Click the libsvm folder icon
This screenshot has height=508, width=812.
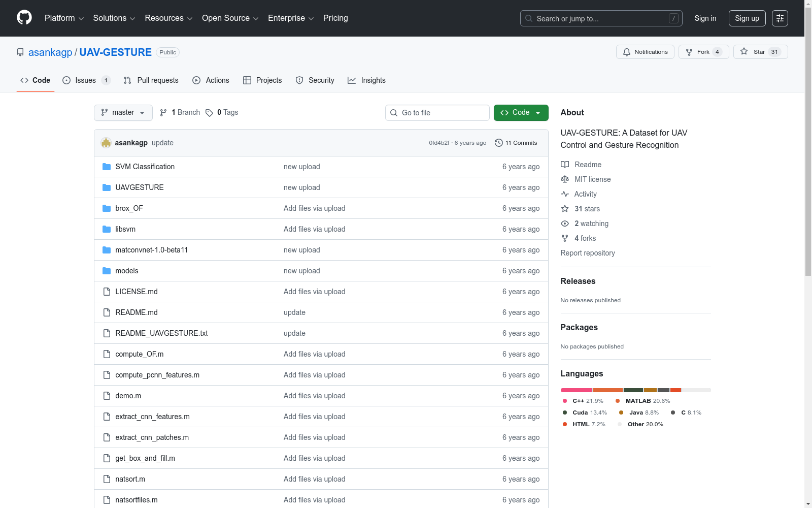point(107,229)
